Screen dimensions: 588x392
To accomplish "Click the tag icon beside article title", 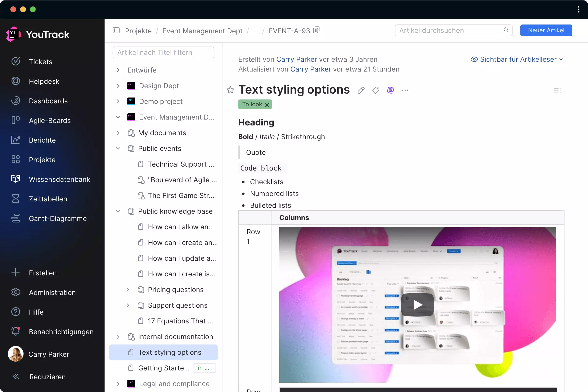I will pos(376,90).
